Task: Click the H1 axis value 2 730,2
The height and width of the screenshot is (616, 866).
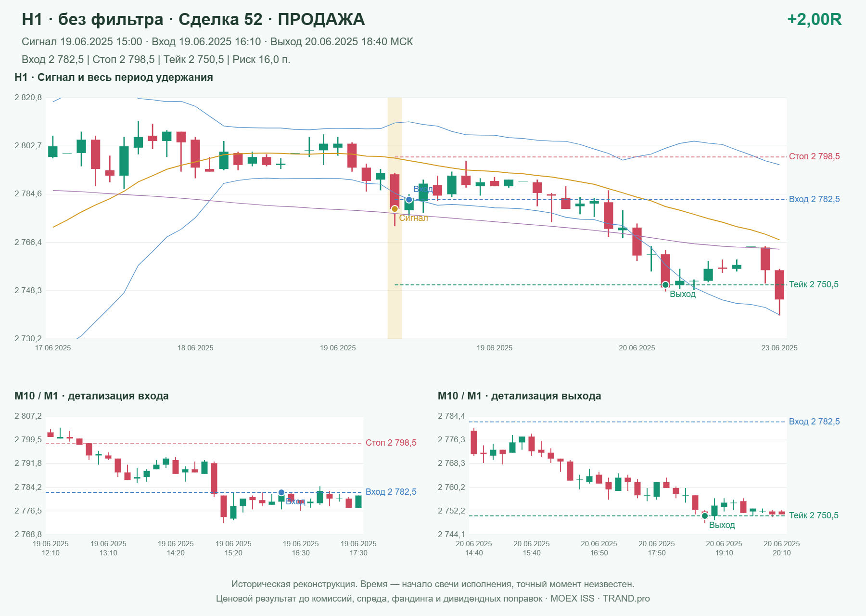Action: coord(28,338)
